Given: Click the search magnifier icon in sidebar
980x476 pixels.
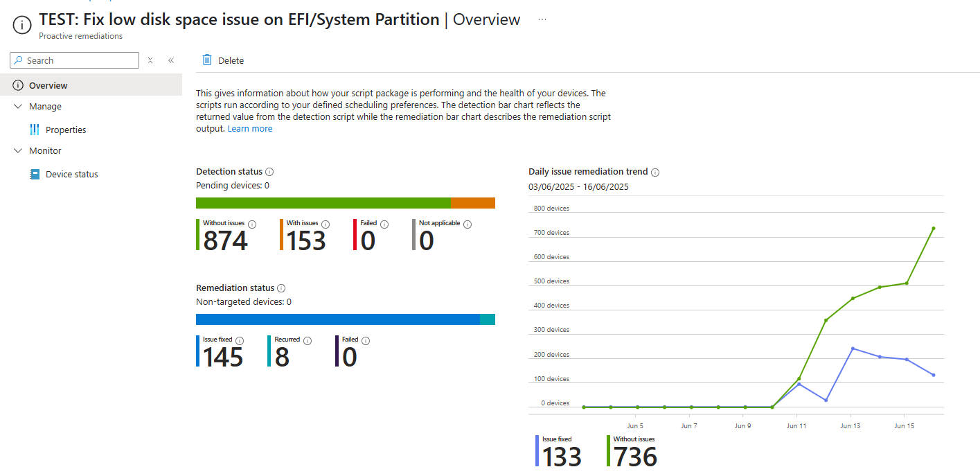Looking at the screenshot, I should click(x=19, y=60).
